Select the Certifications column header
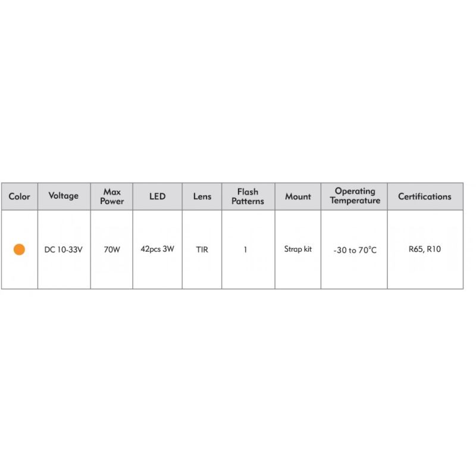476x476 pixels. [x=425, y=196]
